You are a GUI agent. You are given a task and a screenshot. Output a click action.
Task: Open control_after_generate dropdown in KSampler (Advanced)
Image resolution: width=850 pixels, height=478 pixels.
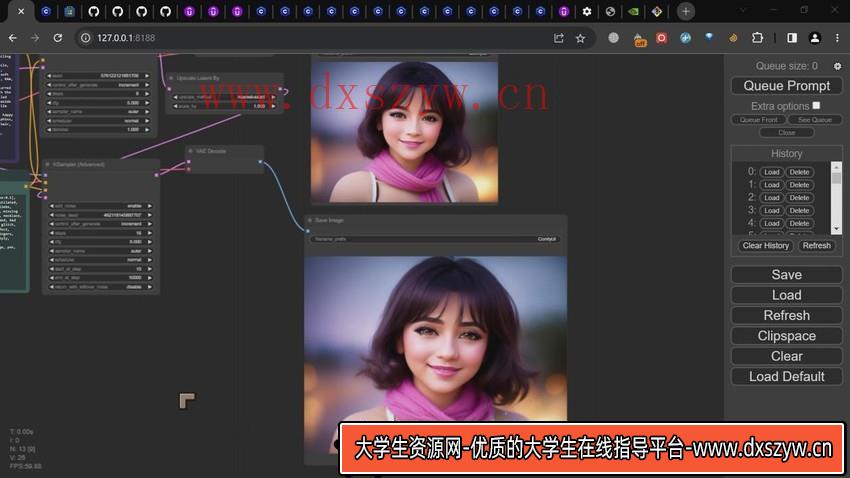pos(100,224)
